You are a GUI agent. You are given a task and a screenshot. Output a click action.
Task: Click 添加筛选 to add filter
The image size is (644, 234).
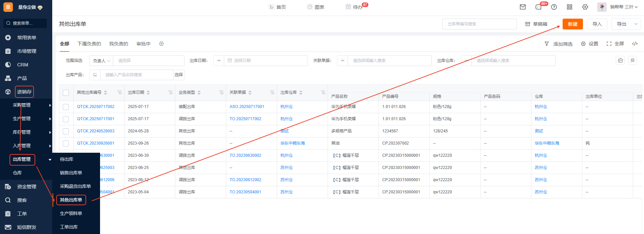559,44
